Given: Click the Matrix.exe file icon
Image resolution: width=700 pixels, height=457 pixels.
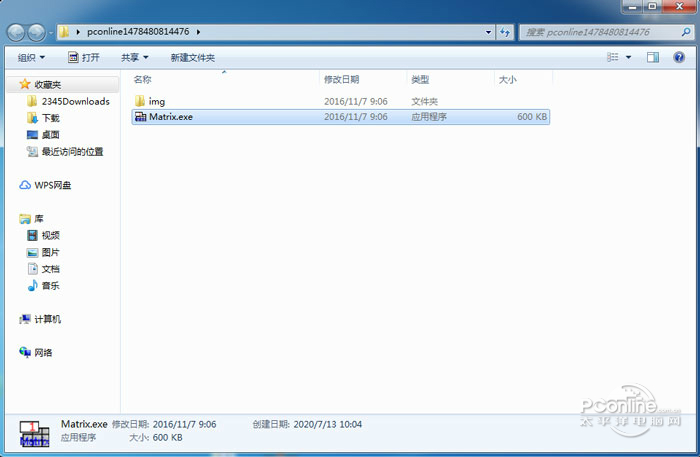Looking at the screenshot, I should click(141, 117).
